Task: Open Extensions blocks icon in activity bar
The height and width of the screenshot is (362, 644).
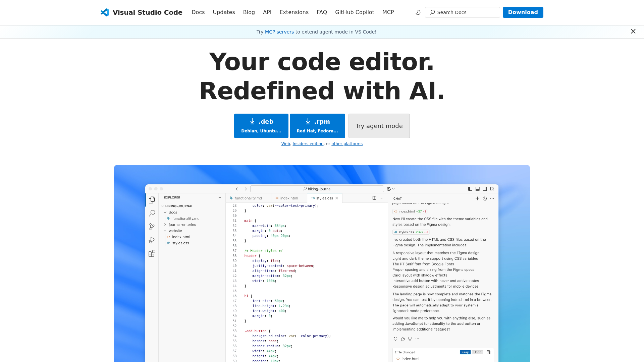Action: click(152, 253)
